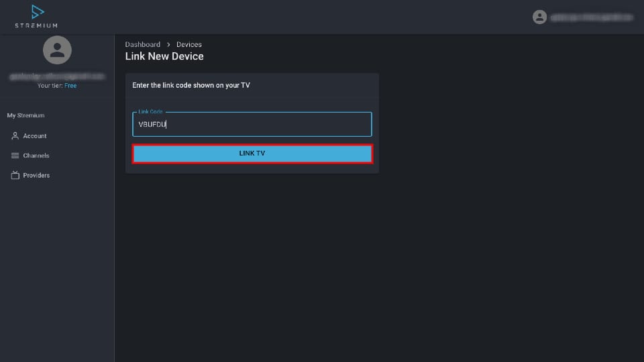Click the STREMIUM wordmark text under logo
The image size is (644, 362).
click(x=36, y=25)
